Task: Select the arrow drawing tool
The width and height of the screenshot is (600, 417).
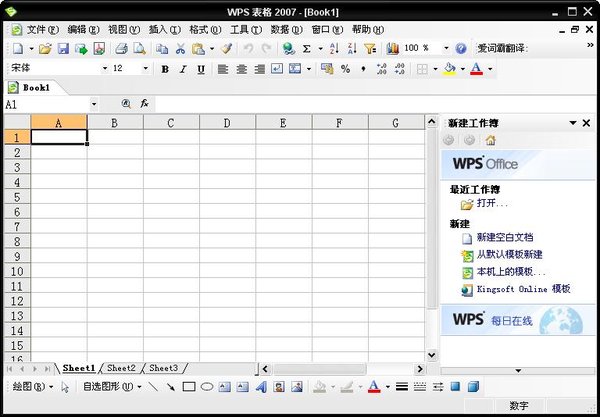Action: coord(171,387)
